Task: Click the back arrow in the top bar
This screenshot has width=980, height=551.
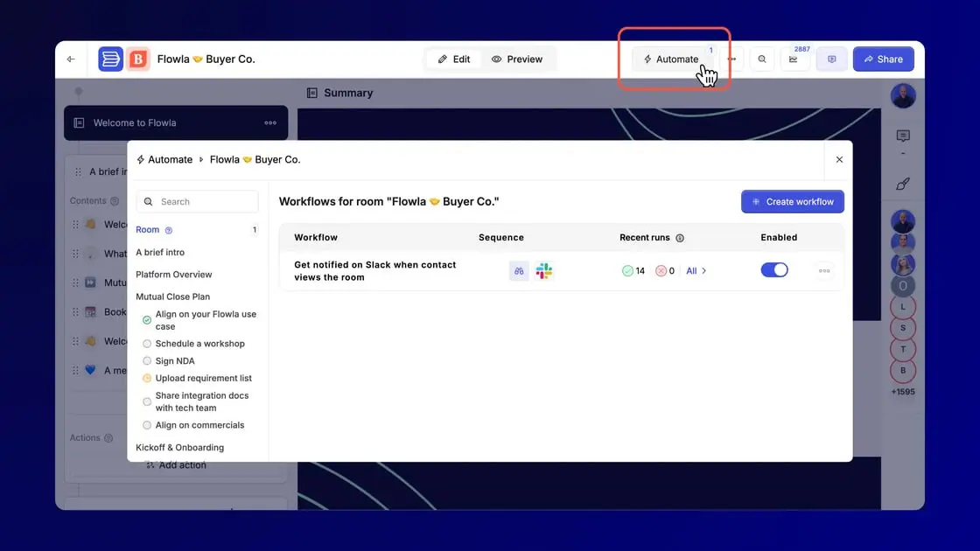Action: pyautogui.click(x=71, y=59)
